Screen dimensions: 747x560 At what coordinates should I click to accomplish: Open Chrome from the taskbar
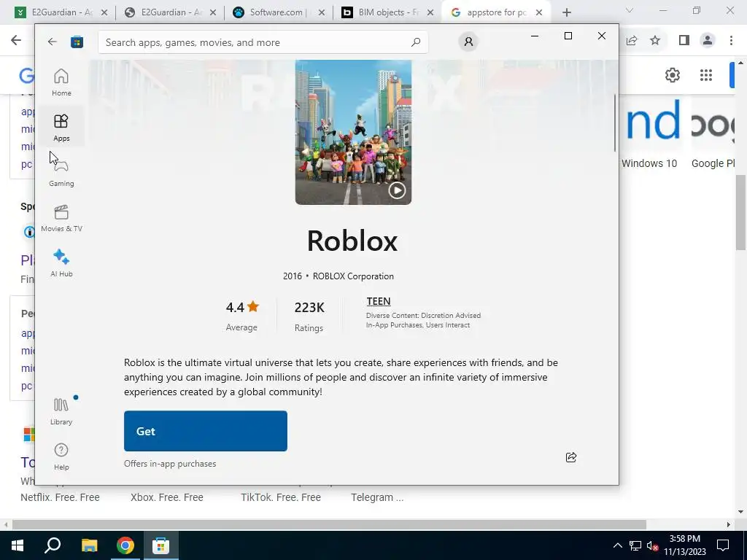[x=125, y=545]
